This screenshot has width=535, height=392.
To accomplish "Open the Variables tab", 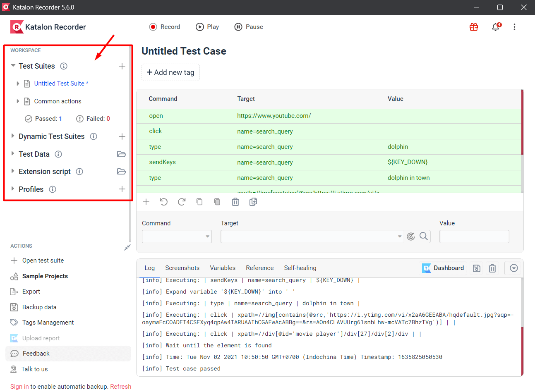I will (x=222, y=268).
